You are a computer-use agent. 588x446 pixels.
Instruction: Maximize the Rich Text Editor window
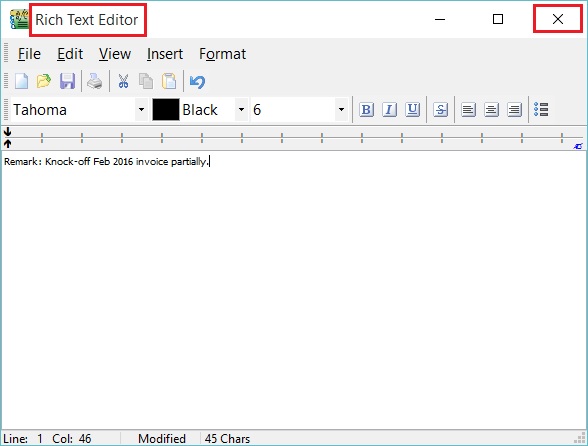pos(498,19)
